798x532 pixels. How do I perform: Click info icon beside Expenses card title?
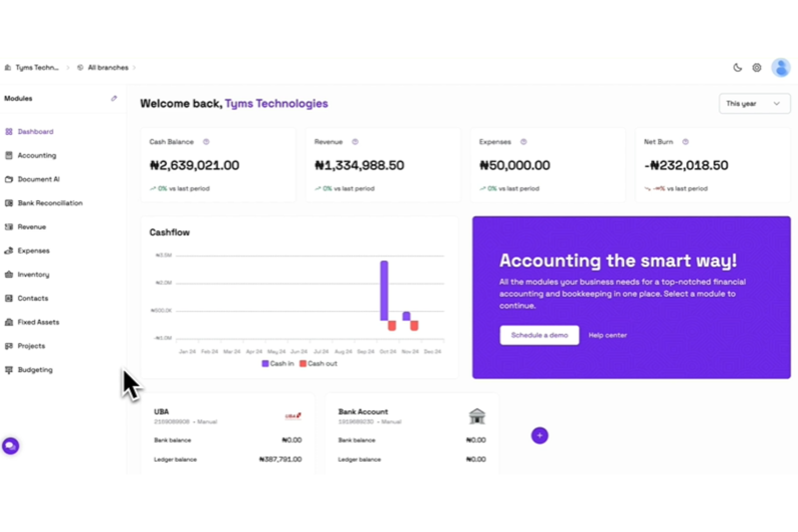[x=523, y=142]
